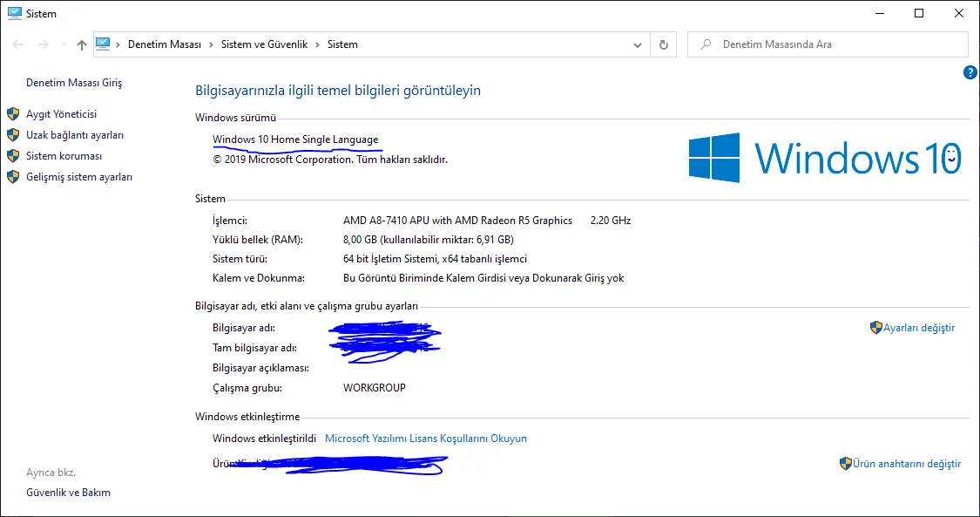Refresh the page with refresh button

[x=664, y=45]
